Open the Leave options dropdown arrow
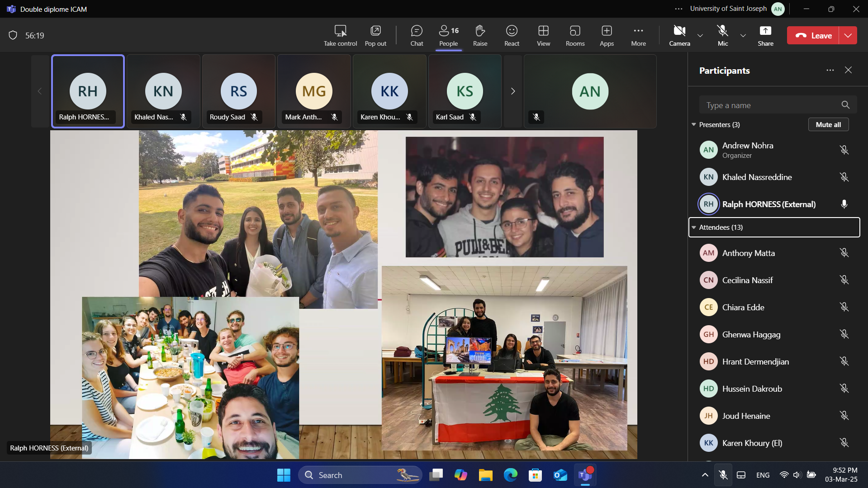Screen dimensions: 868x488 848,35
